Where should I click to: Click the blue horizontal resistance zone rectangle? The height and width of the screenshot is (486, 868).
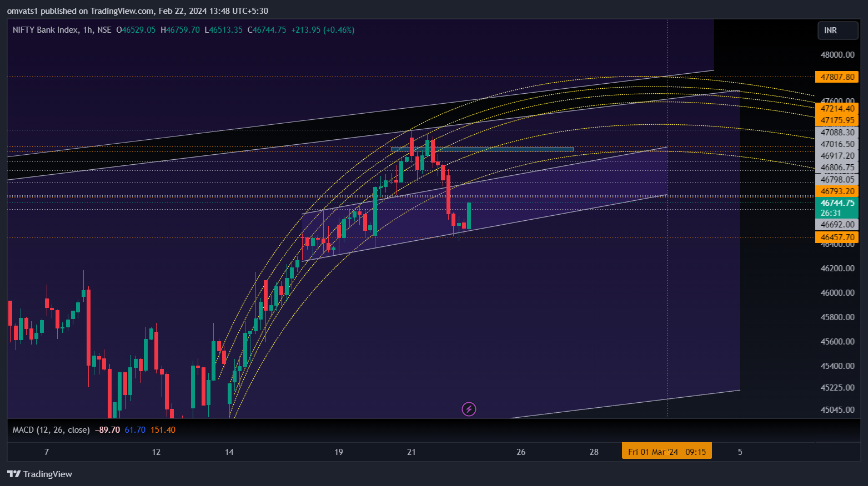pos(482,149)
